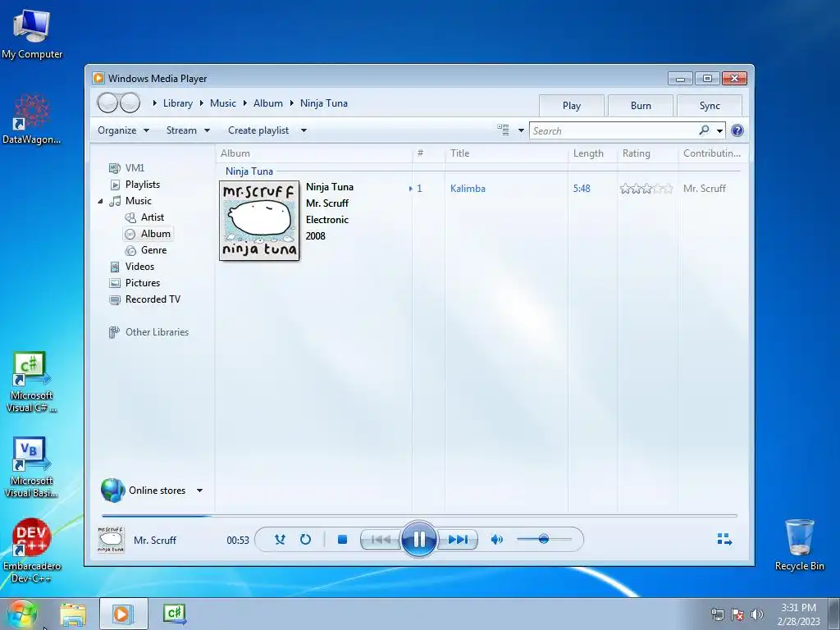Expand the search options dropdown arrow

tap(719, 130)
